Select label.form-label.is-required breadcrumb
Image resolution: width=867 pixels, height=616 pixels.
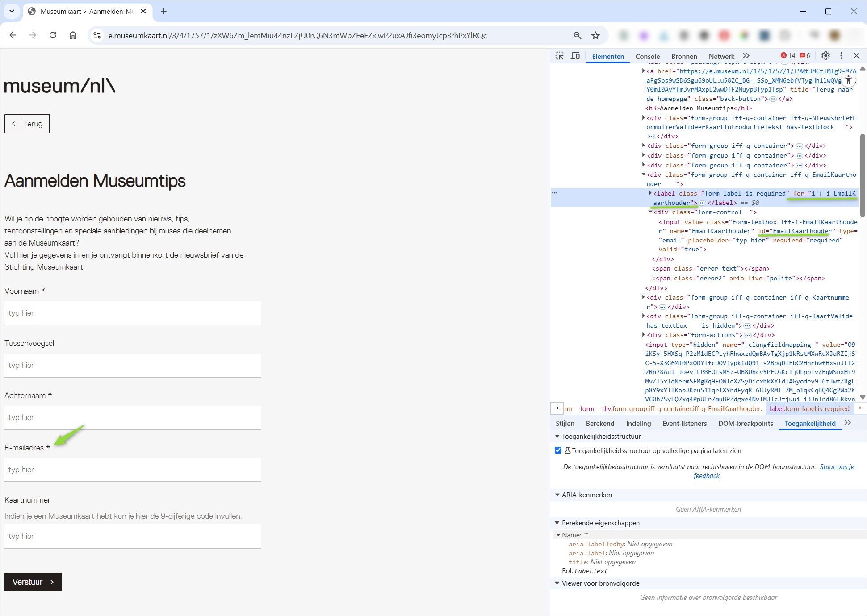click(809, 408)
